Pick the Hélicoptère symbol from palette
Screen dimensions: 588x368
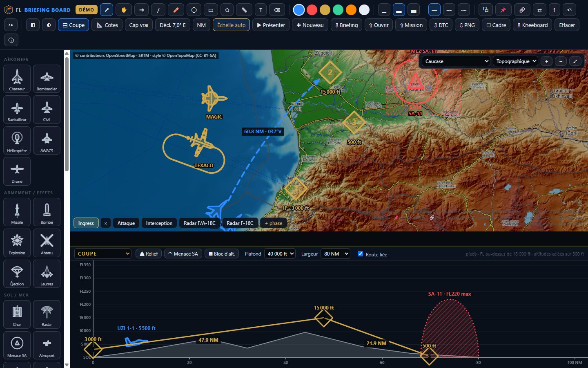17,140
